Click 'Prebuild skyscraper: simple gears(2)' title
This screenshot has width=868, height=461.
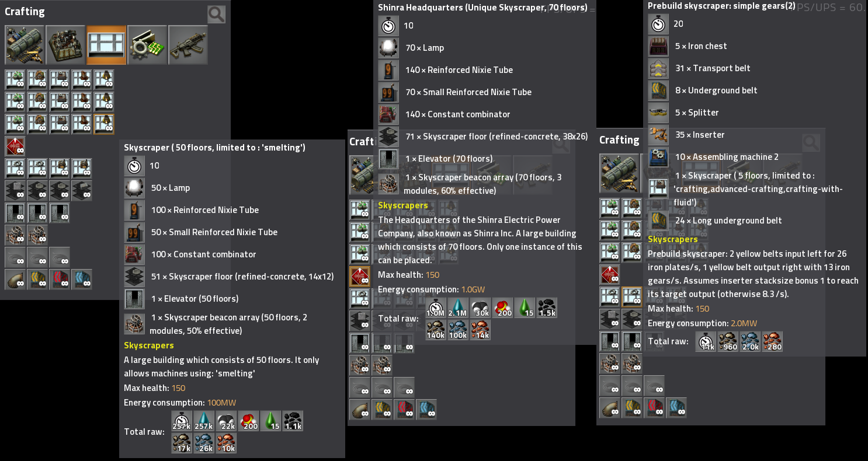point(722,6)
